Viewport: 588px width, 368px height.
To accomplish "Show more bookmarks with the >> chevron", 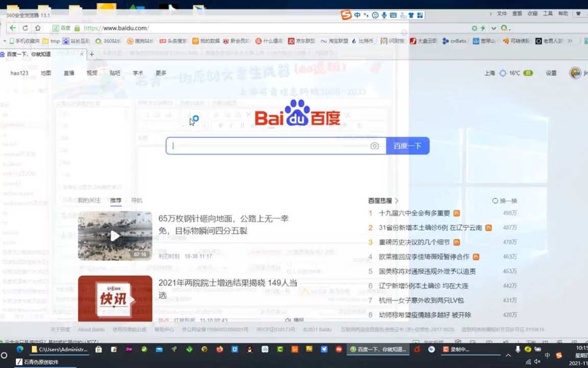I will point(570,41).
